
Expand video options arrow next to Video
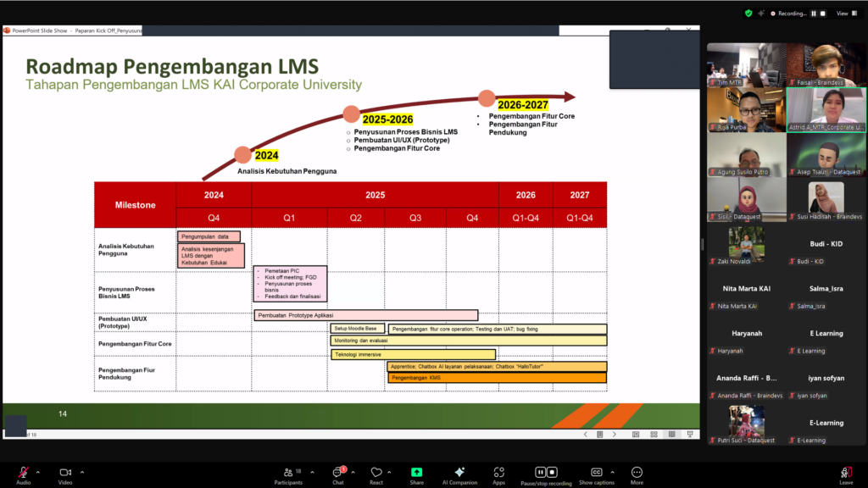coord(82,472)
